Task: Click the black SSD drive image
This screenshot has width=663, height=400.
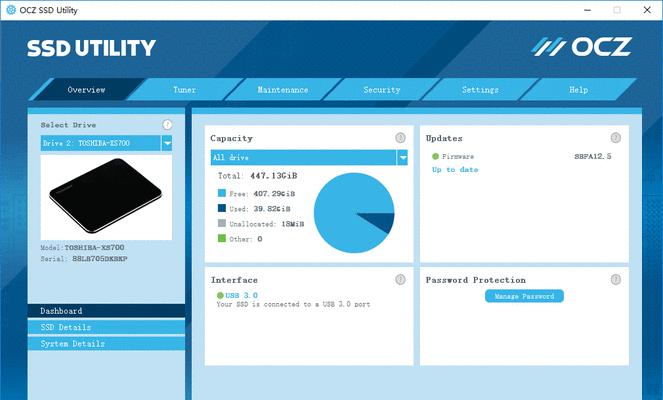Action: point(106,196)
